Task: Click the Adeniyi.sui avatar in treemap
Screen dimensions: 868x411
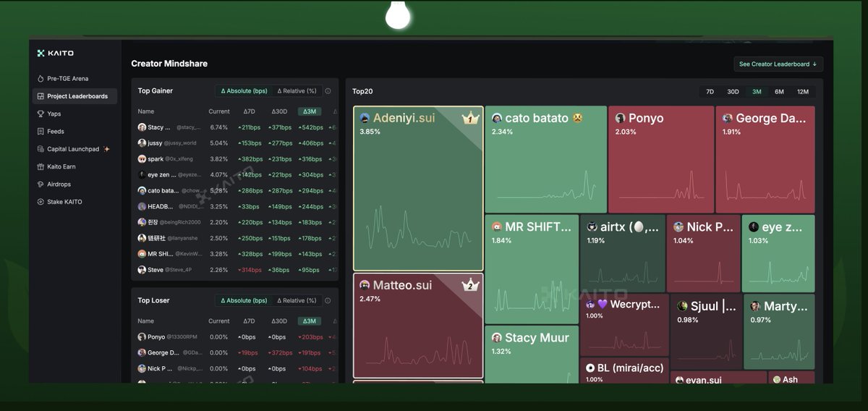Action: coord(365,118)
